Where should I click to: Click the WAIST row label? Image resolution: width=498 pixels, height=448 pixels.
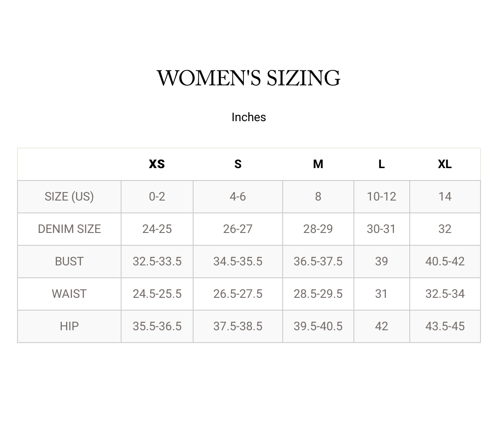point(69,294)
